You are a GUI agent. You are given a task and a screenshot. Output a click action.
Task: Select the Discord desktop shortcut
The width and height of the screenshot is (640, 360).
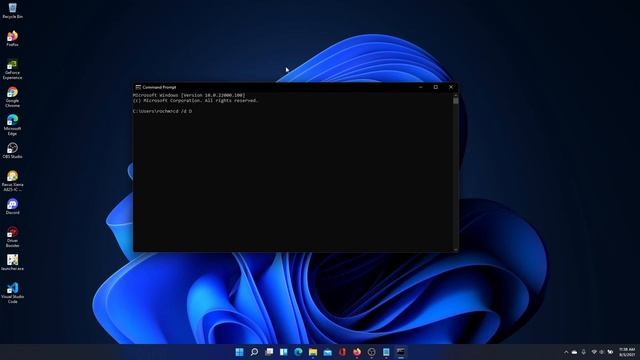click(x=12, y=207)
